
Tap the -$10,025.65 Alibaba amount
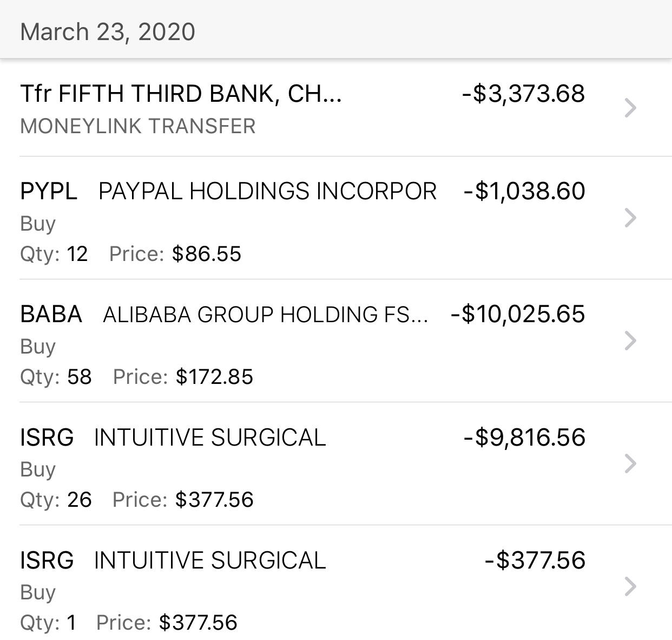click(518, 315)
